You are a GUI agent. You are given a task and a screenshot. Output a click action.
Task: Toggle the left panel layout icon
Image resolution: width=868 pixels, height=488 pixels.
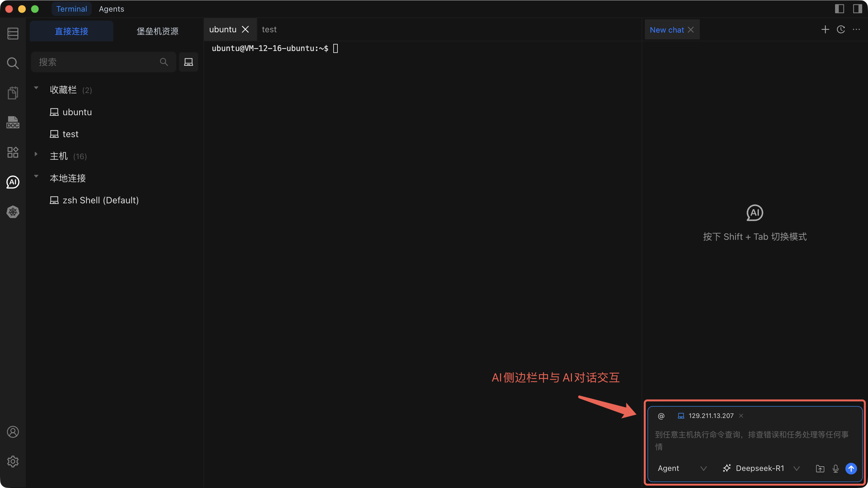[x=839, y=9]
